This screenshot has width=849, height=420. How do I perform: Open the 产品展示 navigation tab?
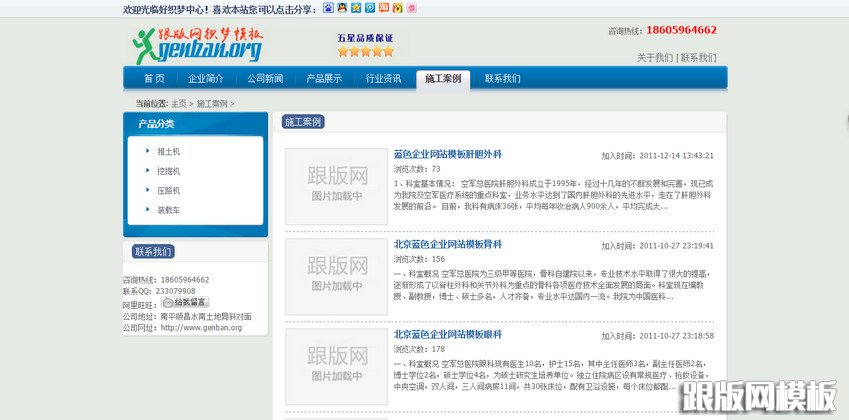click(x=324, y=78)
